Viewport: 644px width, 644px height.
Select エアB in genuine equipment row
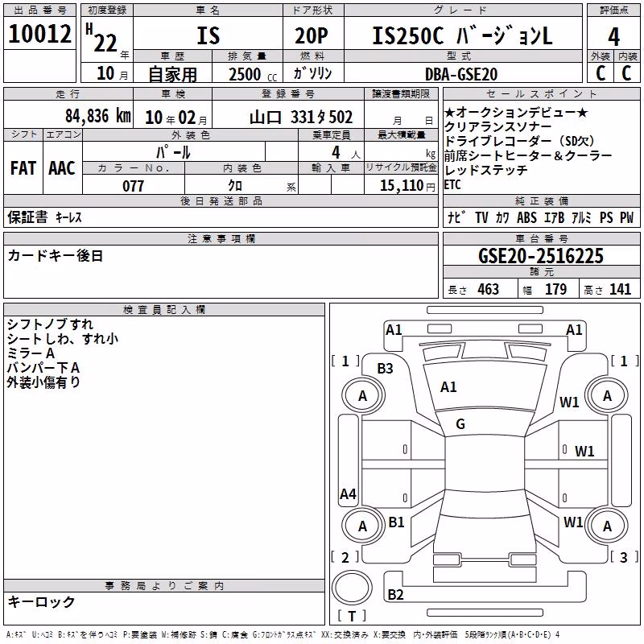554,217
